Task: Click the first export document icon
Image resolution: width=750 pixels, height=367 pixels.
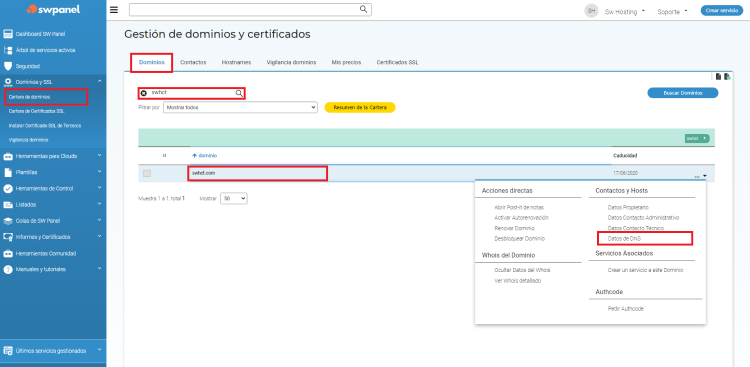Action: (718, 77)
